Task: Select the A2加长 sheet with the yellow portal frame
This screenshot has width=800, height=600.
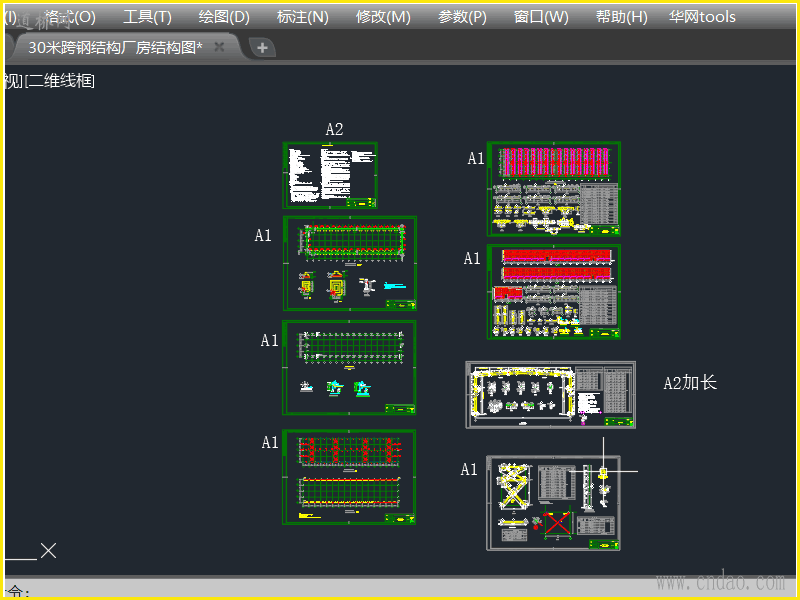Action: pyautogui.click(x=551, y=395)
